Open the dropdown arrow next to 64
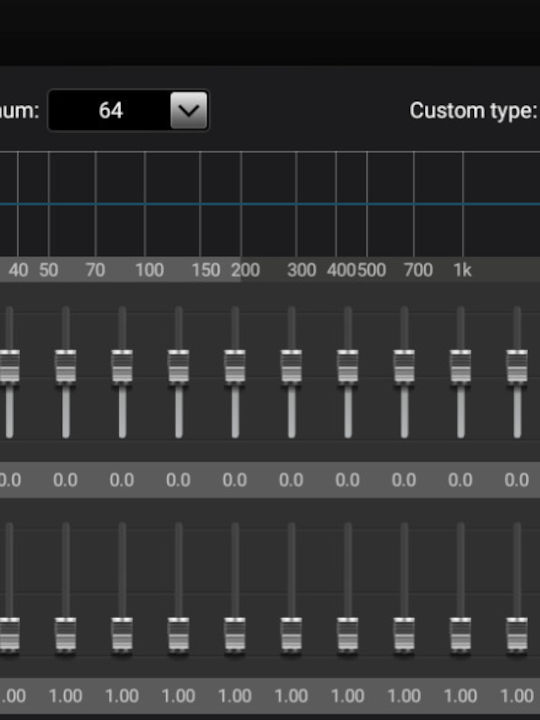 pyautogui.click(x=189, y=110)
